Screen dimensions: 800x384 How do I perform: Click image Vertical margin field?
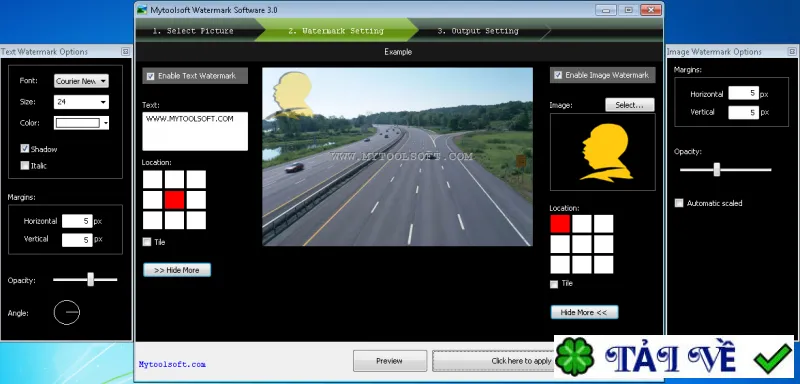[x=743, y=112]
